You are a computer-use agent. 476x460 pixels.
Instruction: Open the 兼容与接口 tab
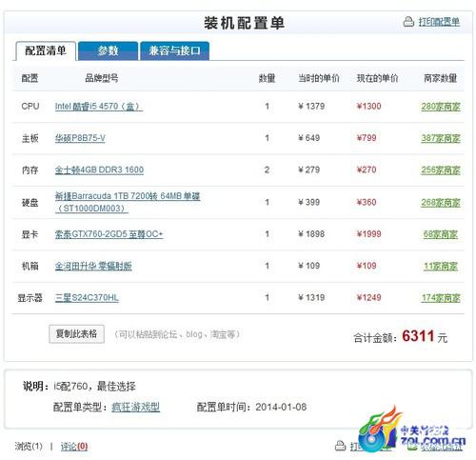[174, 50]
